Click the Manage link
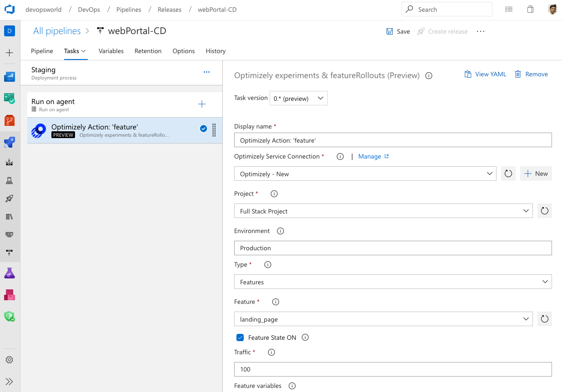562x392 pixels. tap(370, 157)
